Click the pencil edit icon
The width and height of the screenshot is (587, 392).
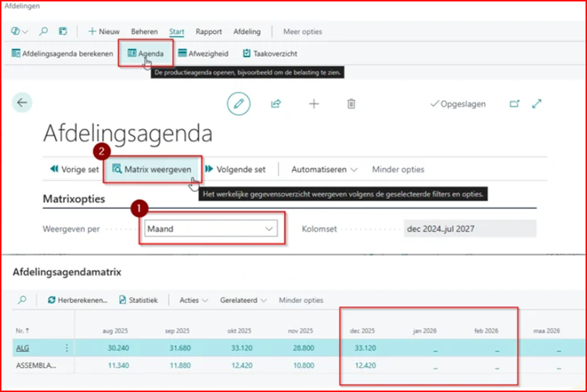239,104
